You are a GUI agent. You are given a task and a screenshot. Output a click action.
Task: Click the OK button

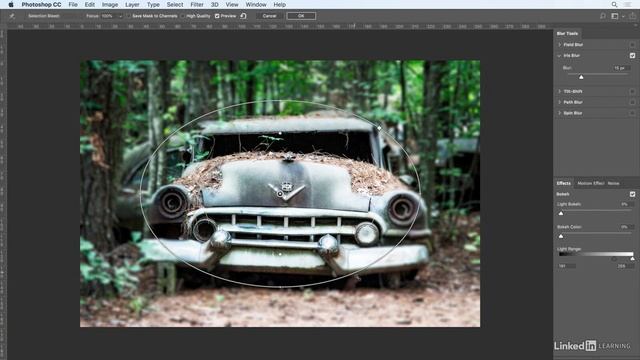(301, 16)
